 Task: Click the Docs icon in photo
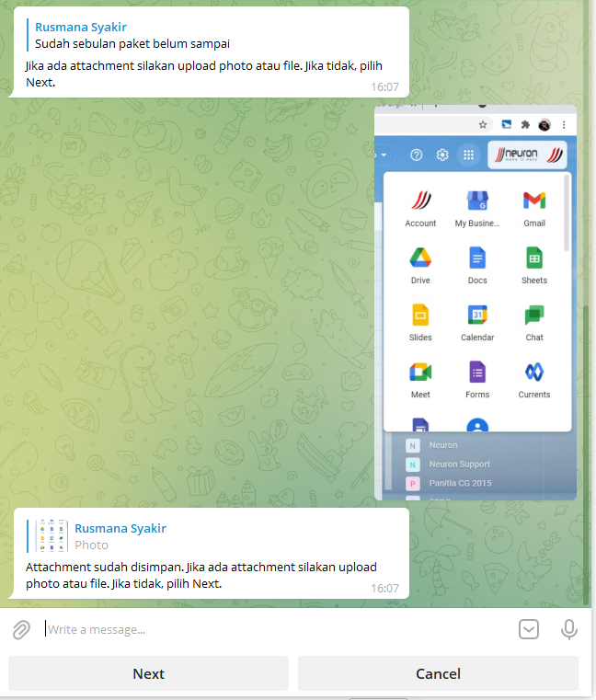pyautogui.click(x=477, y=258)
